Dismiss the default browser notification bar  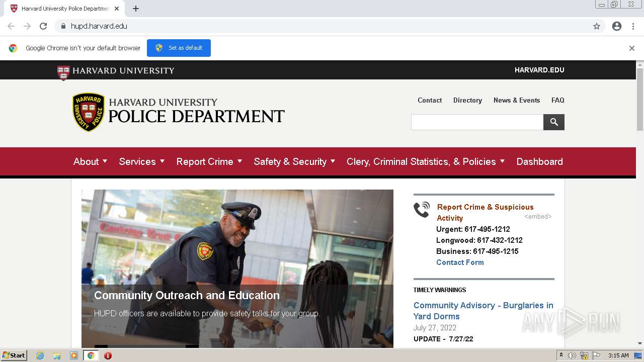pos(632,48)
